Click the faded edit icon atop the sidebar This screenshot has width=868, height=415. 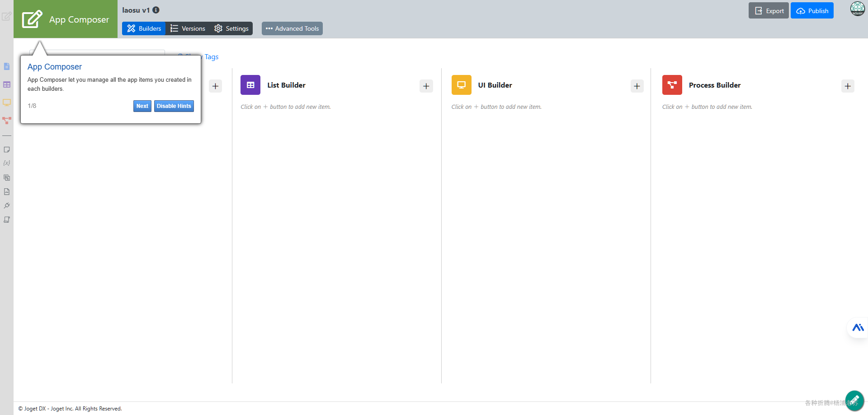[x=6, y=16]
